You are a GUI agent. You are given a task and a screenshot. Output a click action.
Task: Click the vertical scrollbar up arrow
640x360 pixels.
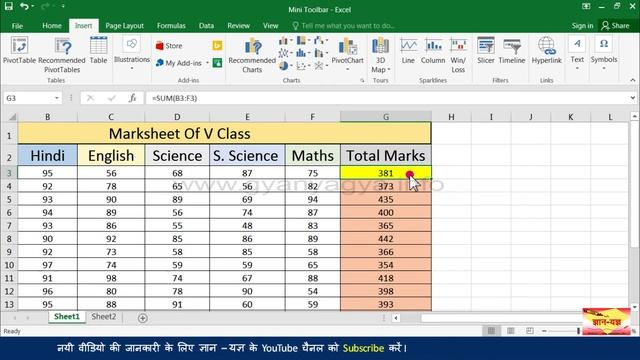tap(634, 117)
